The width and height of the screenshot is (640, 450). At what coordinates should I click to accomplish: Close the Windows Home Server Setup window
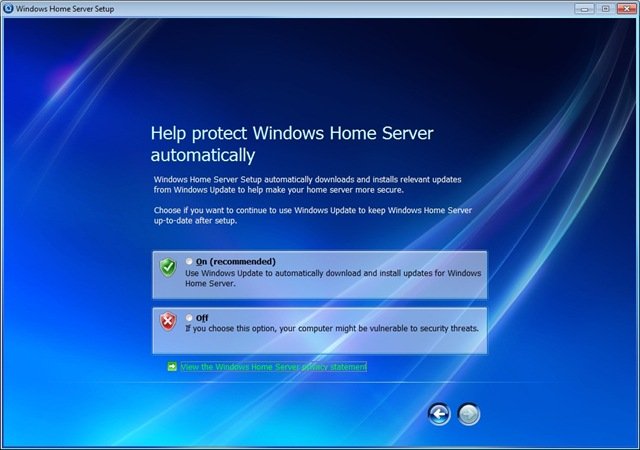[x=627, y=9]
